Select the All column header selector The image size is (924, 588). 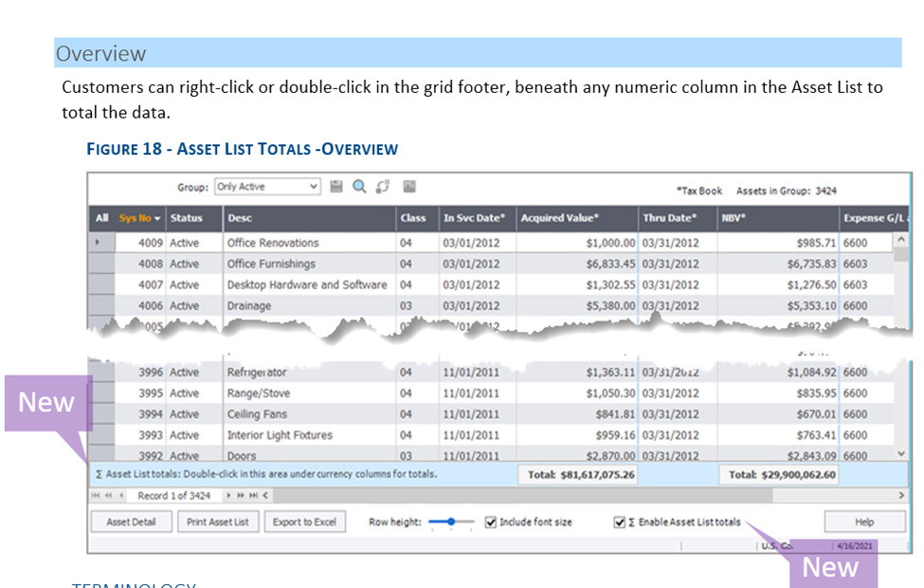(x=101, y=218)
